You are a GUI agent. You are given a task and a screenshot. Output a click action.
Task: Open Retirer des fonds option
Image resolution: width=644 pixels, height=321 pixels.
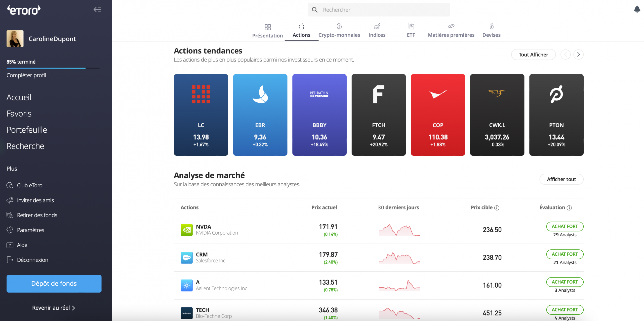(37, 215)
